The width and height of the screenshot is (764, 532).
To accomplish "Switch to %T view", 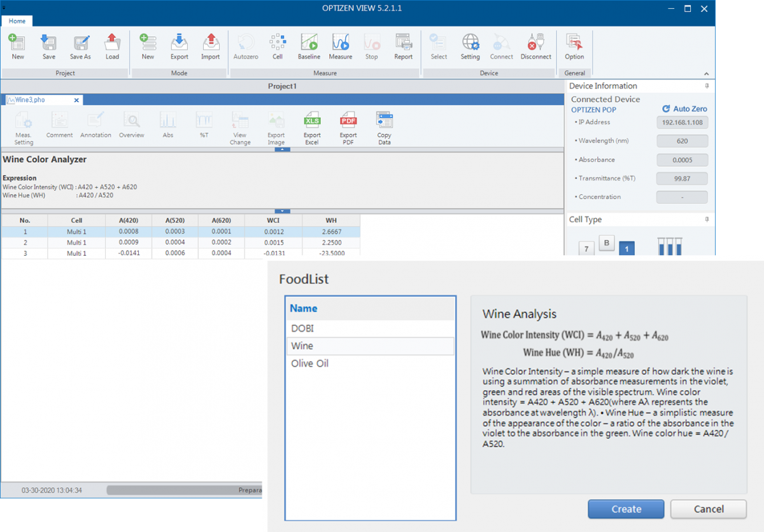I will pyautogui.click(x=204, y=125).
